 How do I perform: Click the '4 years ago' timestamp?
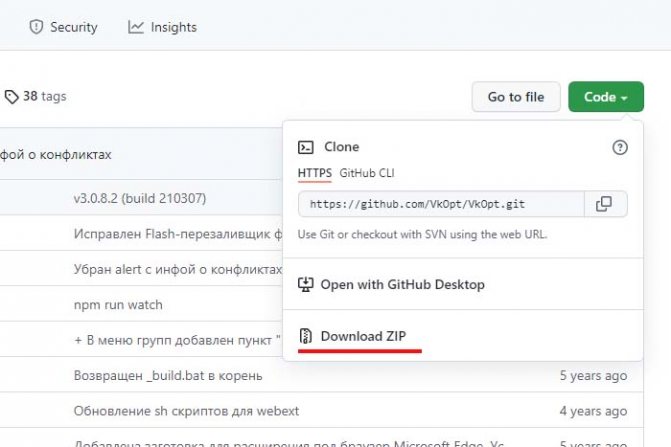click(593, 411)
